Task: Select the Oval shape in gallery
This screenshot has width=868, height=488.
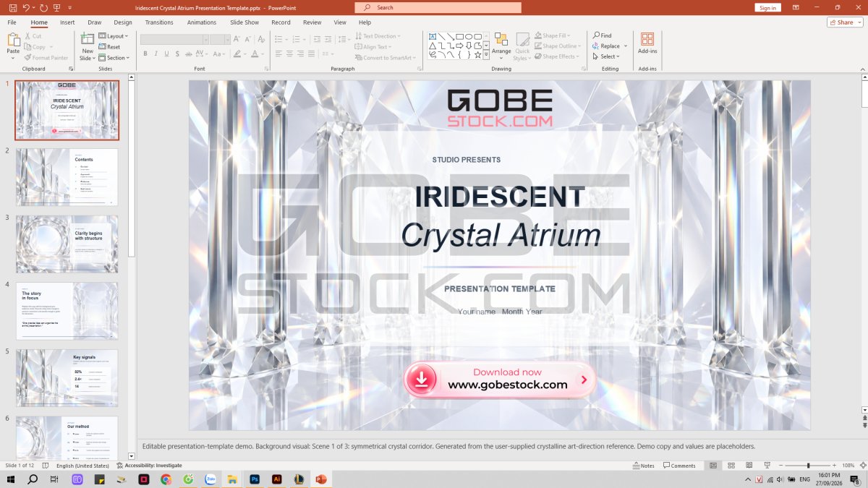Action: click(x=469, y=36)
